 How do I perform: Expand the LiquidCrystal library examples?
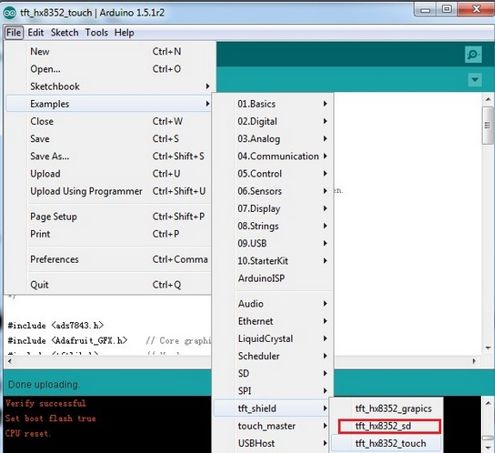coord(273,339)
